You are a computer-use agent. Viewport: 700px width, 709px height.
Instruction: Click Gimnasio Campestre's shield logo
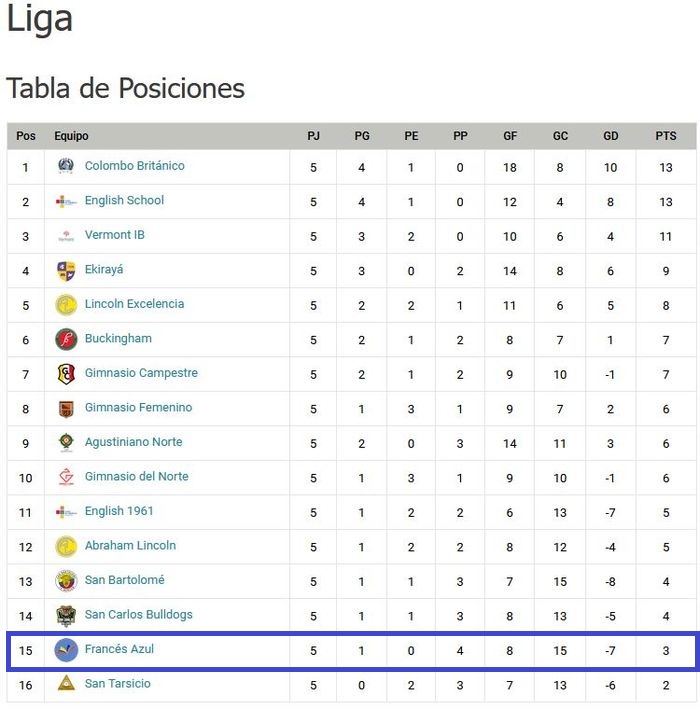click(x=66, y=374)
